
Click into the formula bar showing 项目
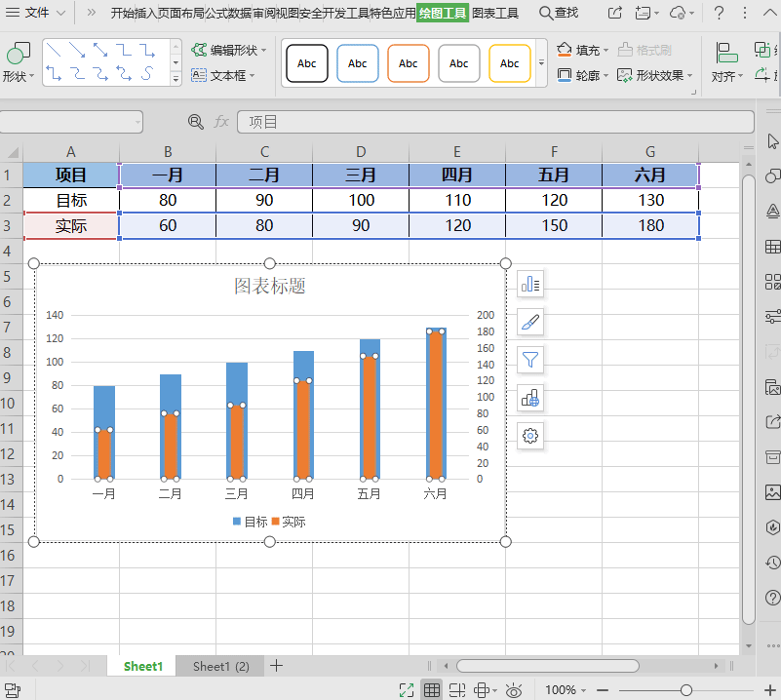pos(495,122)
